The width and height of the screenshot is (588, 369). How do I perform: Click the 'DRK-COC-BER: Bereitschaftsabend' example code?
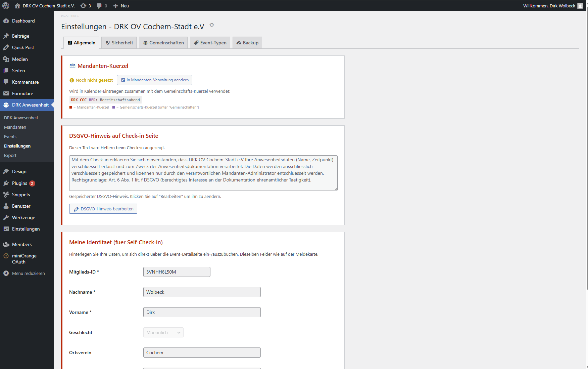(x=105, y=100)
